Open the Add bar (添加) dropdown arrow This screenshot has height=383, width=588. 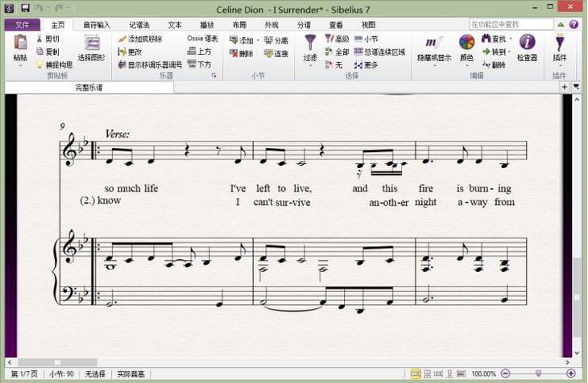[258, 40]
